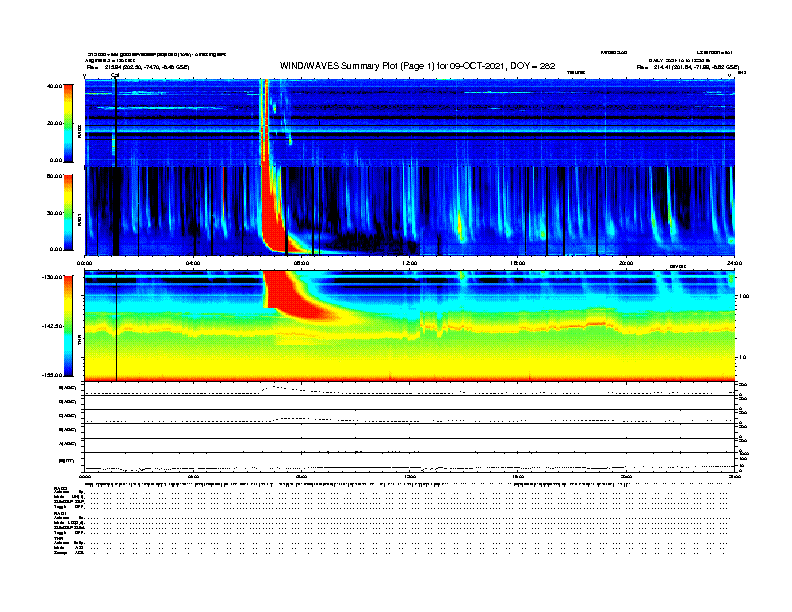Screen dimensions: 792x612
Task: Click the 20.00 value on RAD2 scale
Action: pos(54,123)
